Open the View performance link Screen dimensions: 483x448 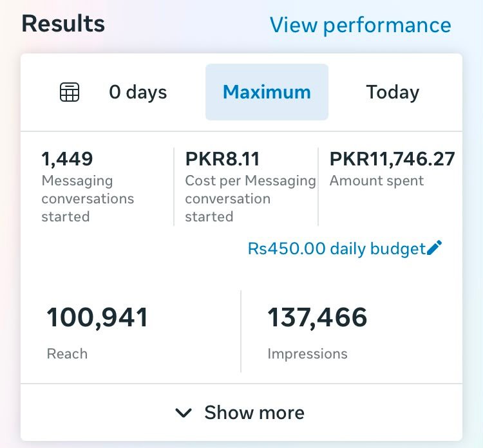[361, 24]
